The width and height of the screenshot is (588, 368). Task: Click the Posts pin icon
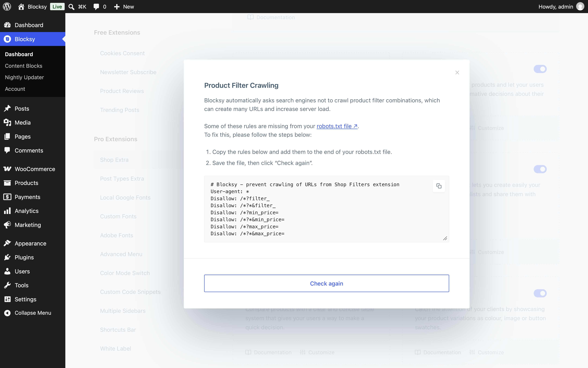[x=7, y=108]
